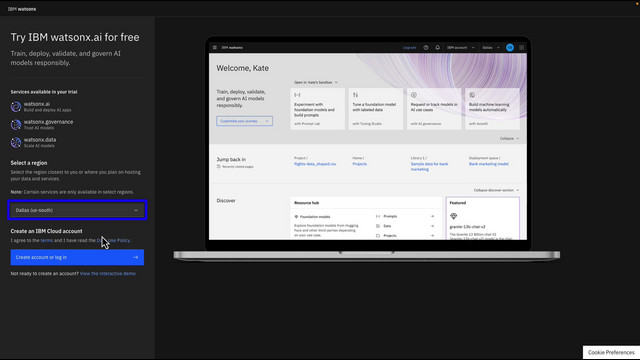Click the help icon in laptop preview header
The height and width of the screenshot is (360, 640).
[426, 47]
